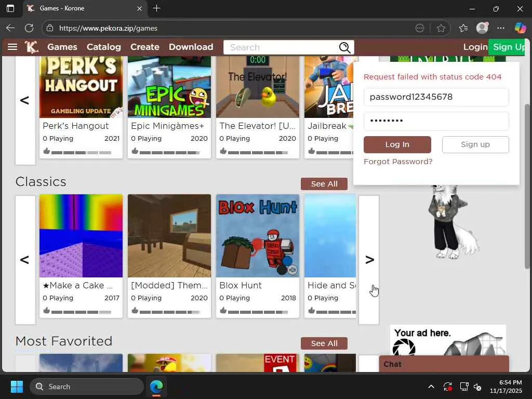Open the Jailbreak game thumbnail
Viewport: 532px width, 399px height.
click(x=329, y=87)
